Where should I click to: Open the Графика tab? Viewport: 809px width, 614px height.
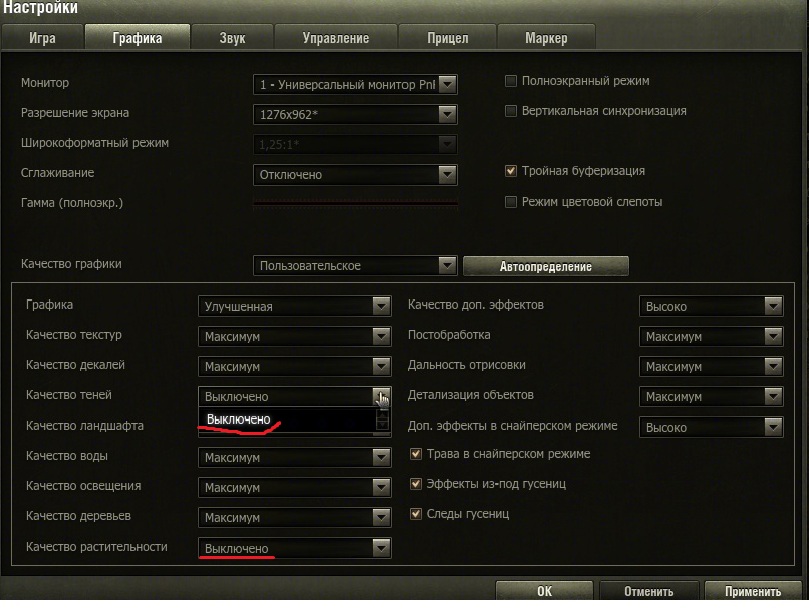(137, 38)
